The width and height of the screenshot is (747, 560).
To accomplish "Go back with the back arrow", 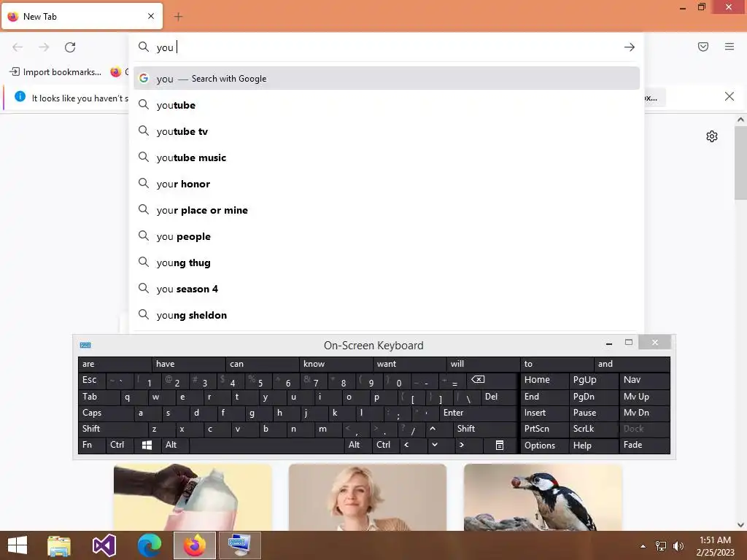I will point(18,47).
